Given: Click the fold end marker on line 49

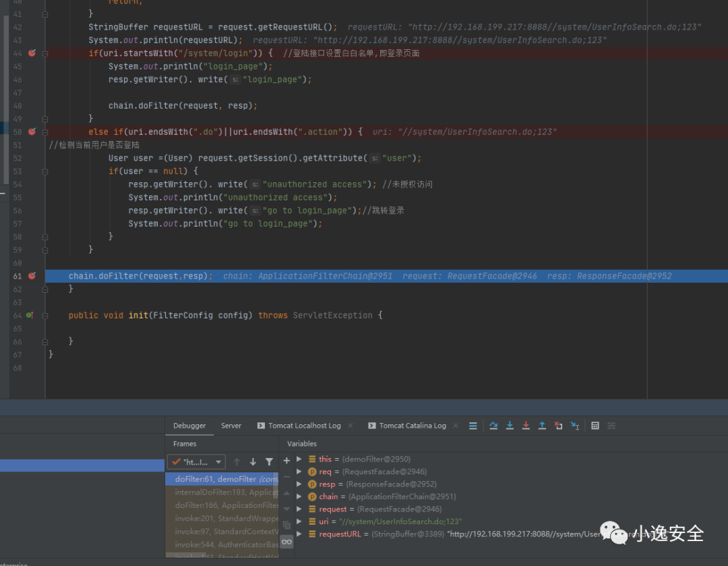Looking at the screenshot, I should [x=45, y=119].
